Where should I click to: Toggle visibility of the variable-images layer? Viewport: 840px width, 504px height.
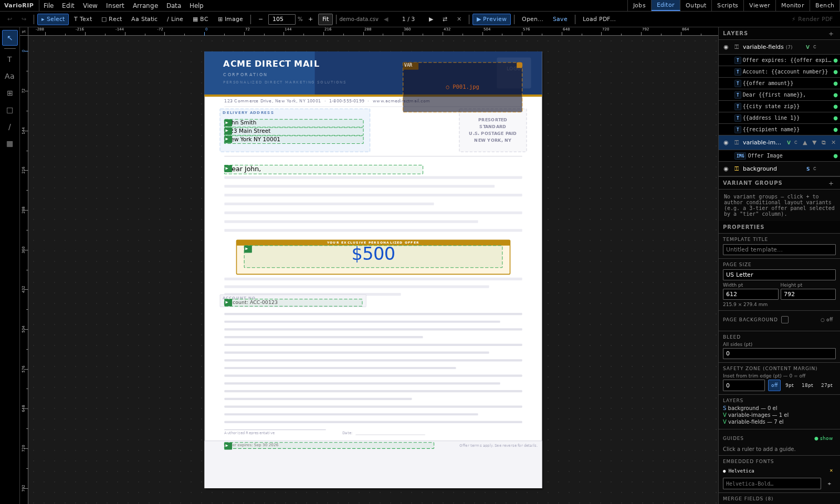pyautogui.click(x=726, y=143)
